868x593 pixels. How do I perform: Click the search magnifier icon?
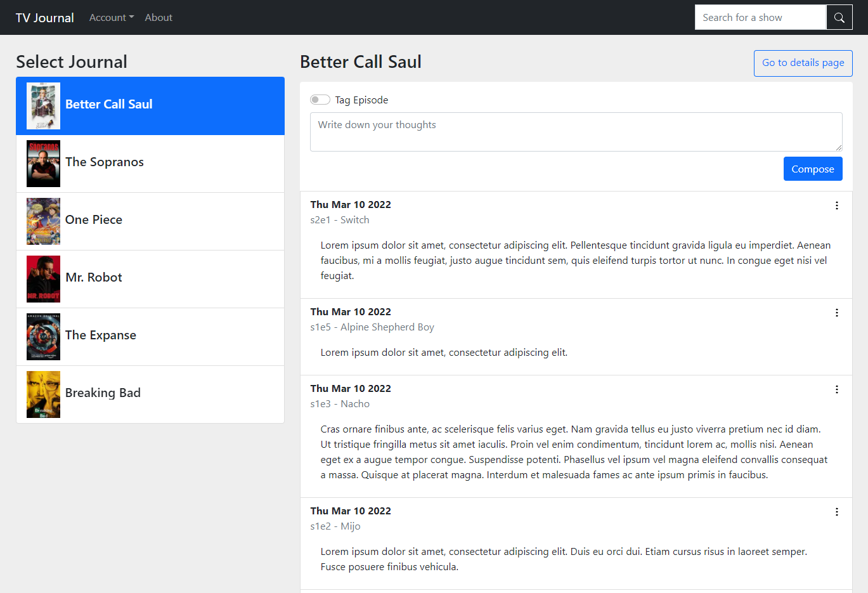(x=839, y=17)
